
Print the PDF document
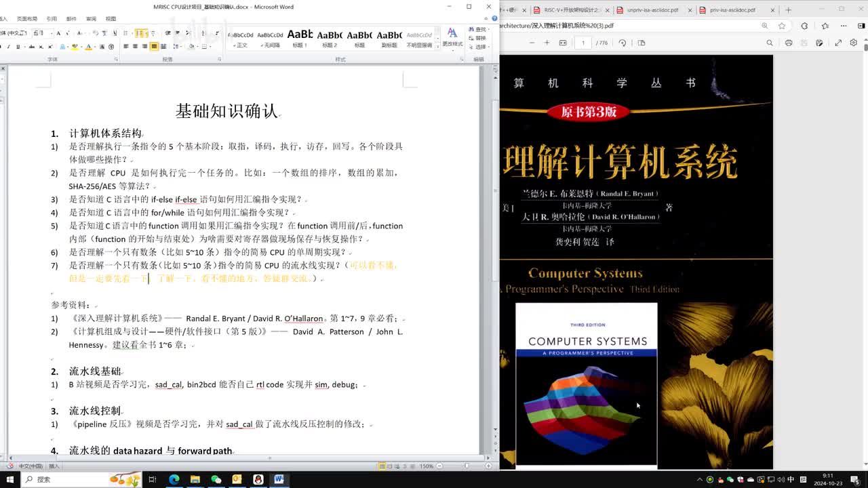pos(789,43)
